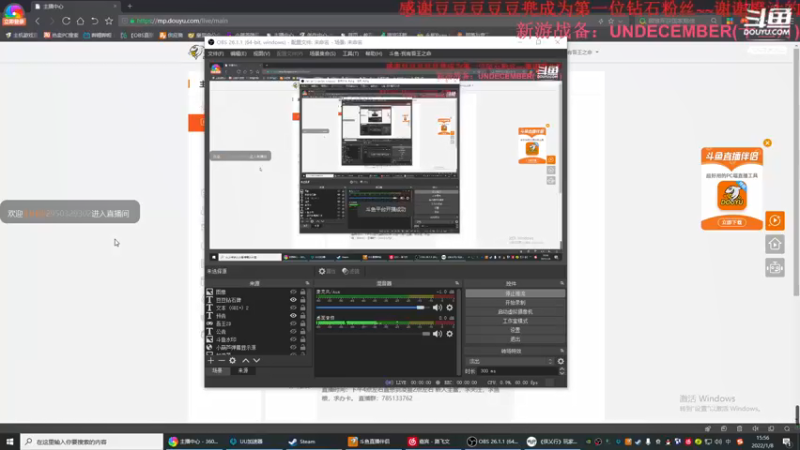This screenshot has height=450, width=800.
Task: Adjust transition duration 300 ms stepper
Action: (562, 371)
